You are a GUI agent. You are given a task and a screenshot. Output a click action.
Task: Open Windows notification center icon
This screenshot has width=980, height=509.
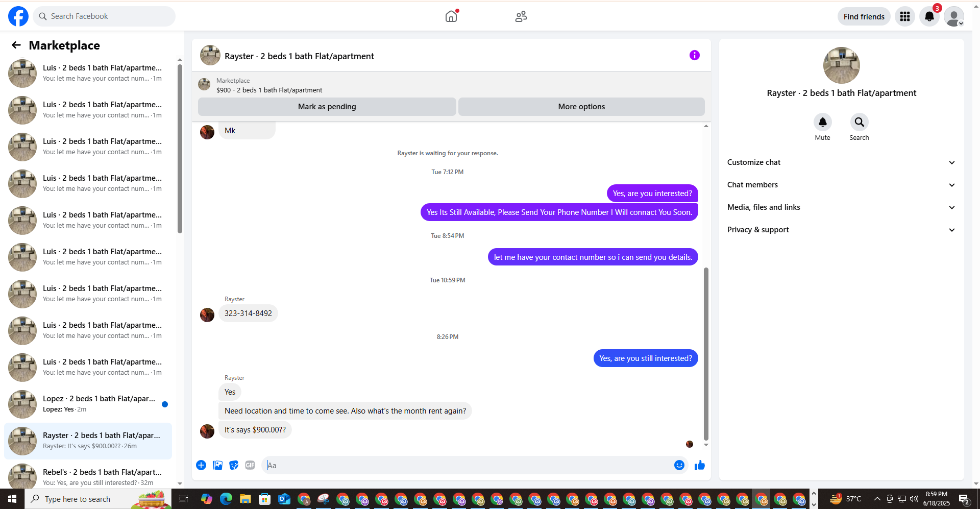964,499
